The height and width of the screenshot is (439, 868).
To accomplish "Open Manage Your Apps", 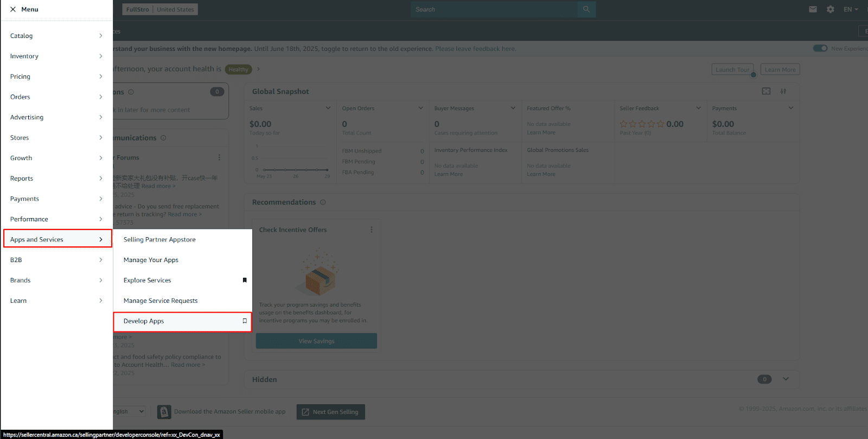I will [x=182, y=260].
